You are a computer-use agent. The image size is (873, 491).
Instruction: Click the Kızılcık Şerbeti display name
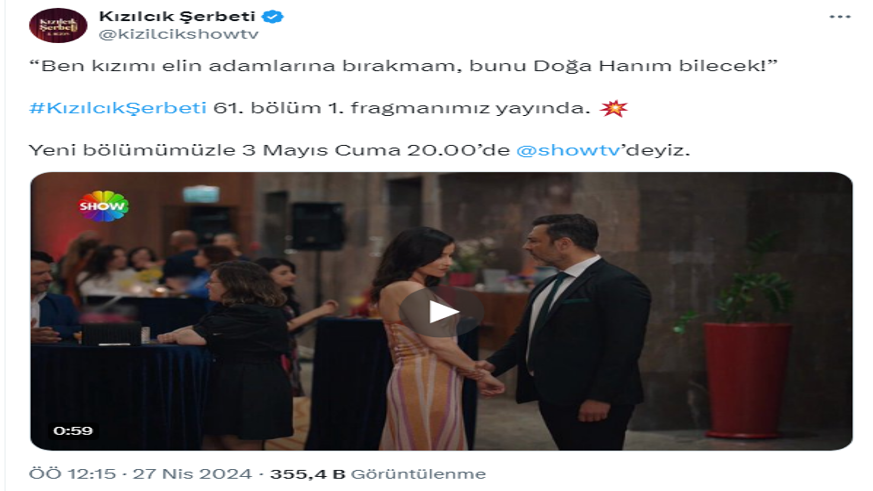click(177, 16)
